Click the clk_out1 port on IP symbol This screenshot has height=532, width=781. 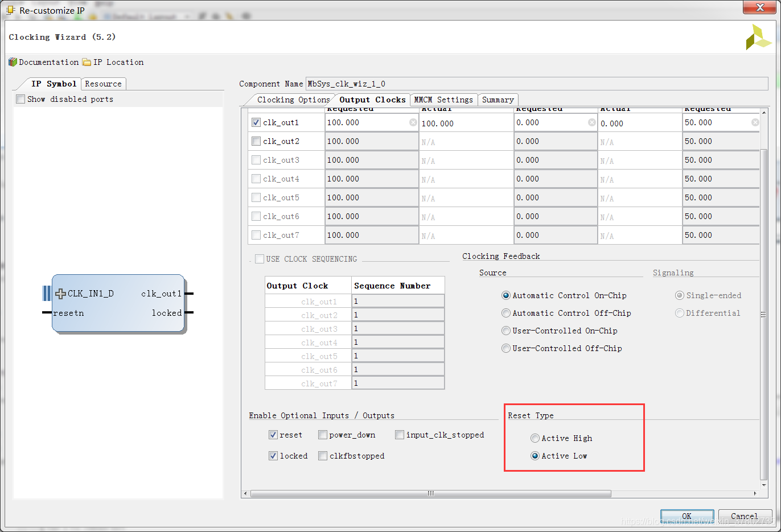coord(162,294)
